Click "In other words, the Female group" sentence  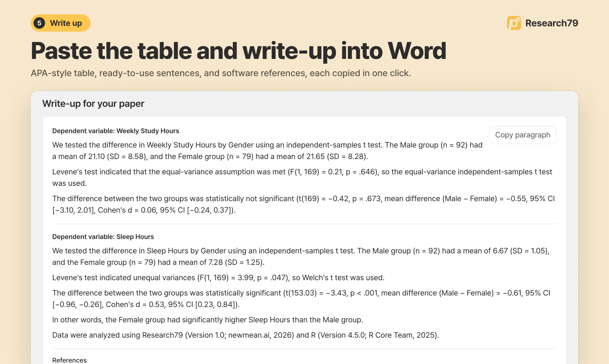point(207,320)
